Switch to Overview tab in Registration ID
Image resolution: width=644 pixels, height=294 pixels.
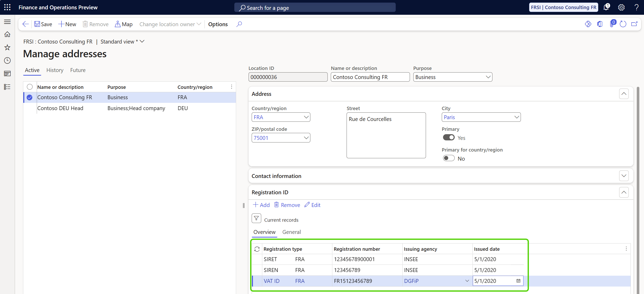click(x=264, y=232)
